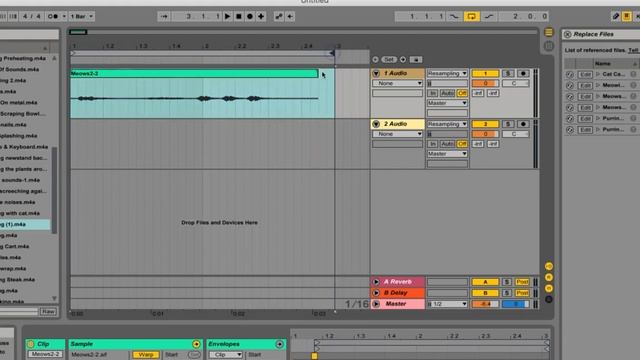Image resolution: width=640 pixels, height=360 pixels.
Task: Arm the 1 Audio track for recording
Action: tap(523, 73)
